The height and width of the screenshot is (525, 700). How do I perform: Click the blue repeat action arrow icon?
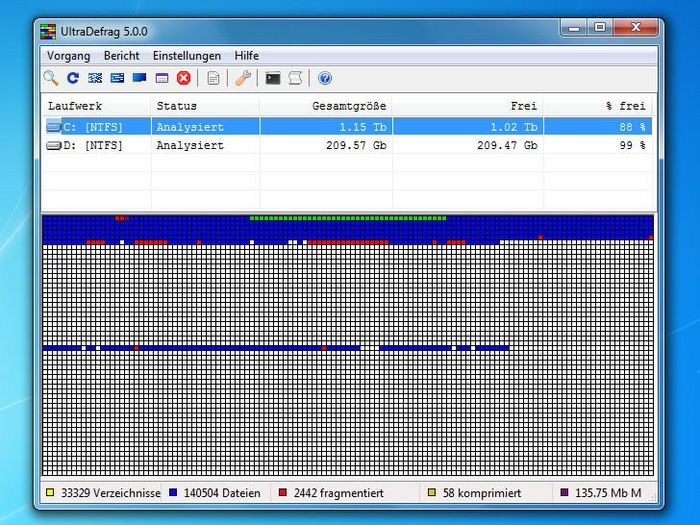(73, 78)
